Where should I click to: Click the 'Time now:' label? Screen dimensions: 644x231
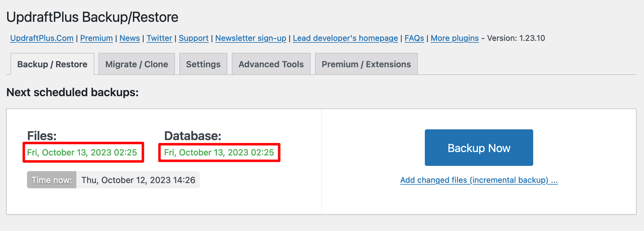[x=52, y=180]
